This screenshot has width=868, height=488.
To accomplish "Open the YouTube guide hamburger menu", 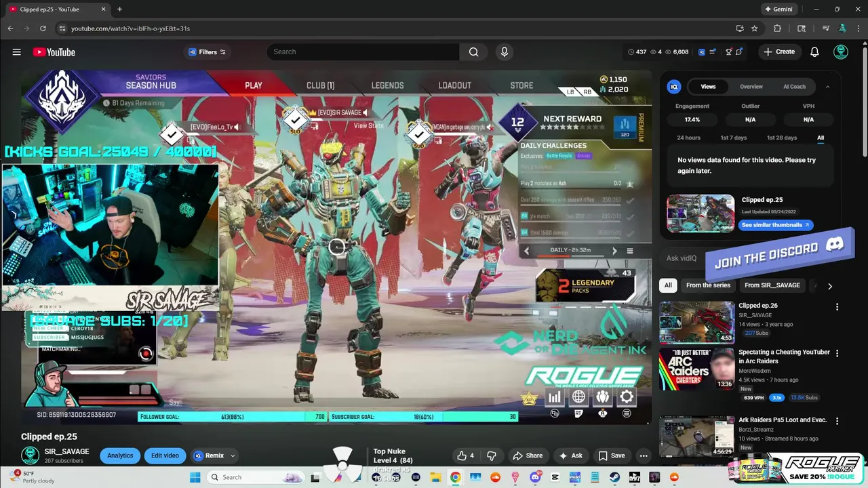I will 16,52.
